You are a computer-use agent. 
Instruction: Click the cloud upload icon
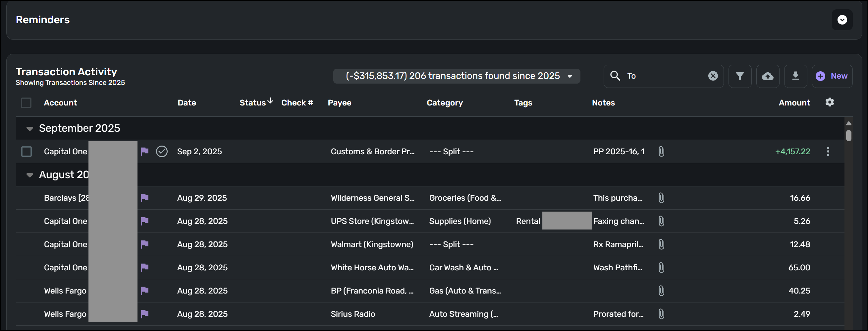(x=767, y=76)
